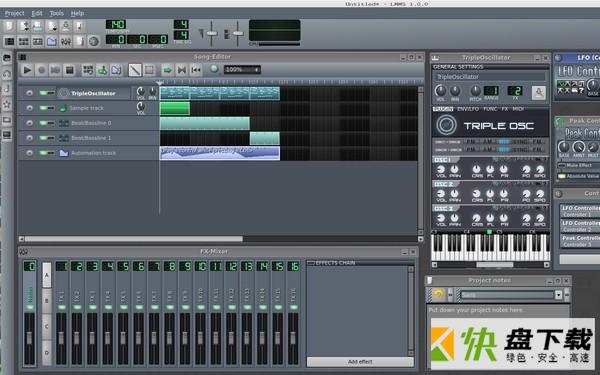Add a sample track via Song-Editor toolbar

pyautogui.click(x=102, y=70)
